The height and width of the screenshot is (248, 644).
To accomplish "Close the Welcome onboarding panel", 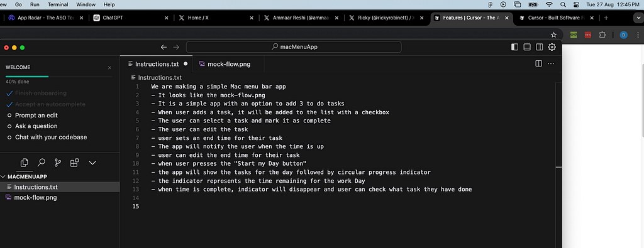I will (109, 68).
